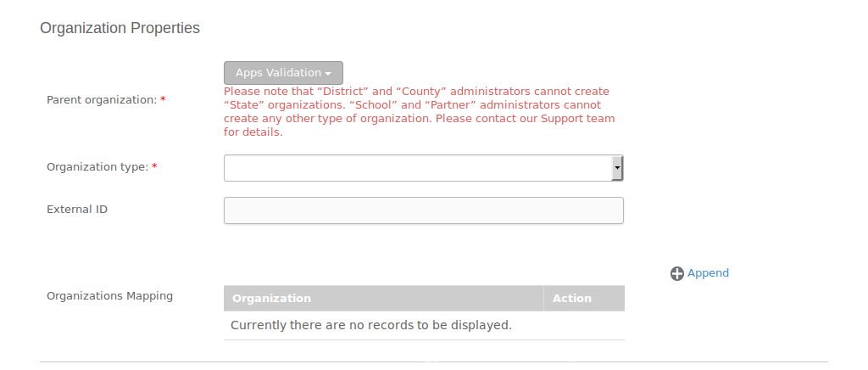The image size is (868, 370).
Task: Click the Parent organization label
Action: pos(106,100)
